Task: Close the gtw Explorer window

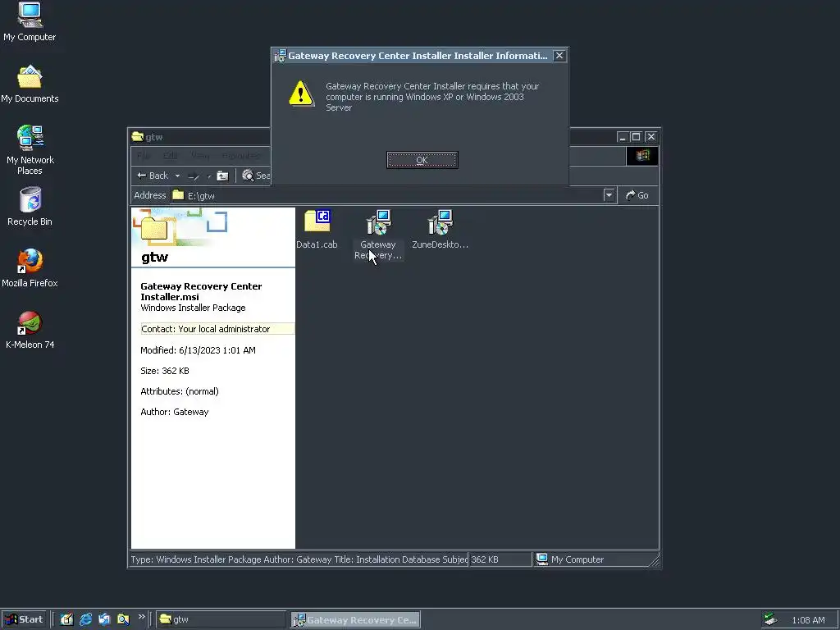Action: 651,137
